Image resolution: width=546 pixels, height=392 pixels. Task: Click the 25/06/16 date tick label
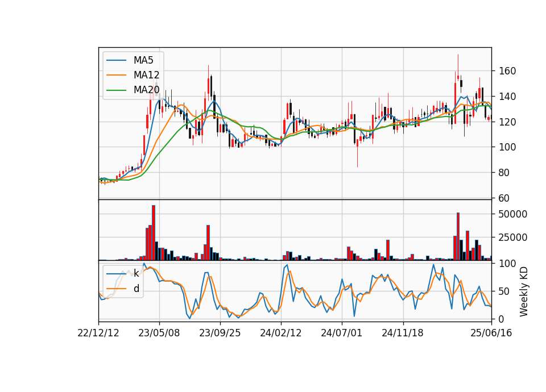[491, 333]
